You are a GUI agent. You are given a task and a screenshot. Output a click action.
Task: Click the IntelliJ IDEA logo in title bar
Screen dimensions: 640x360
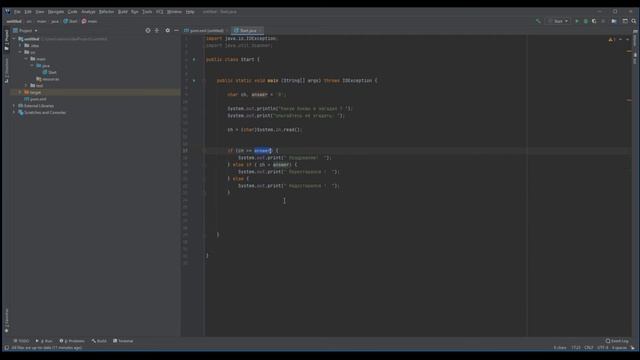coord(7,12)
